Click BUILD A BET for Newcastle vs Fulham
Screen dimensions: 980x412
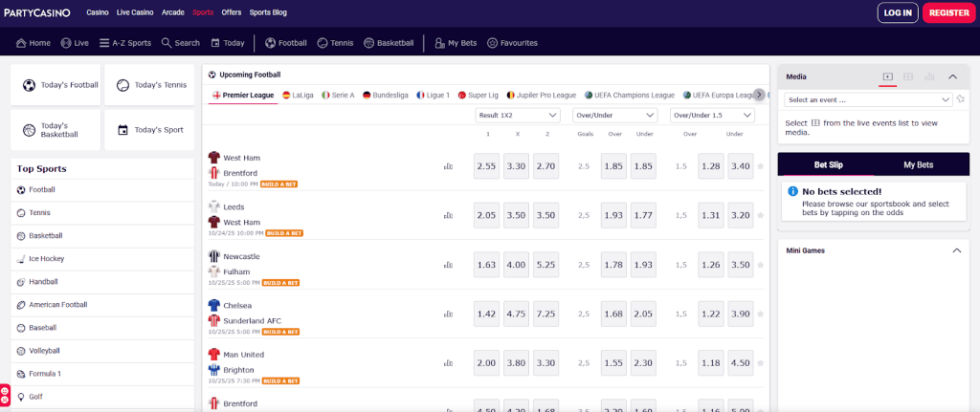pos(280,283)
